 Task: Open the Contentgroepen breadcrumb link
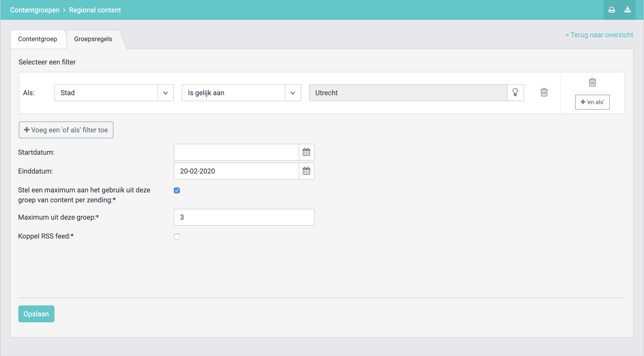(x=35, y=10)
